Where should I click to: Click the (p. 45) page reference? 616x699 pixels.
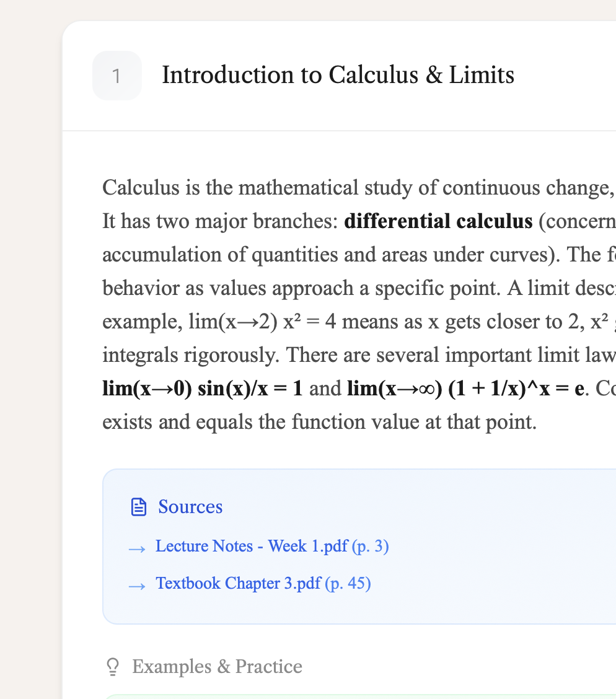tap(348, 583)
